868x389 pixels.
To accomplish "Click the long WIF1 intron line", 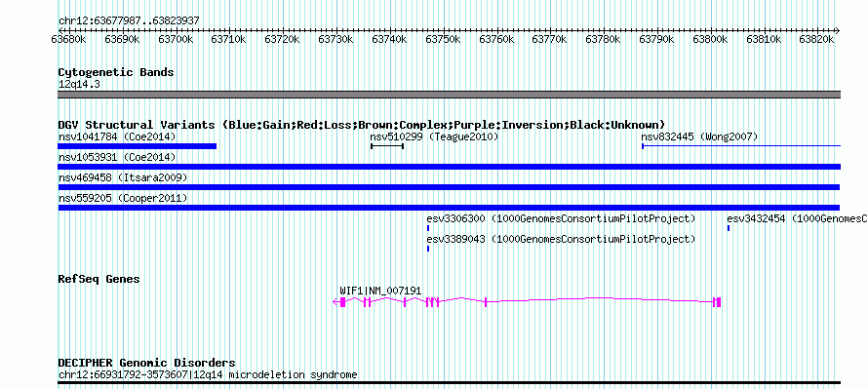I will (x=600, y=300).
